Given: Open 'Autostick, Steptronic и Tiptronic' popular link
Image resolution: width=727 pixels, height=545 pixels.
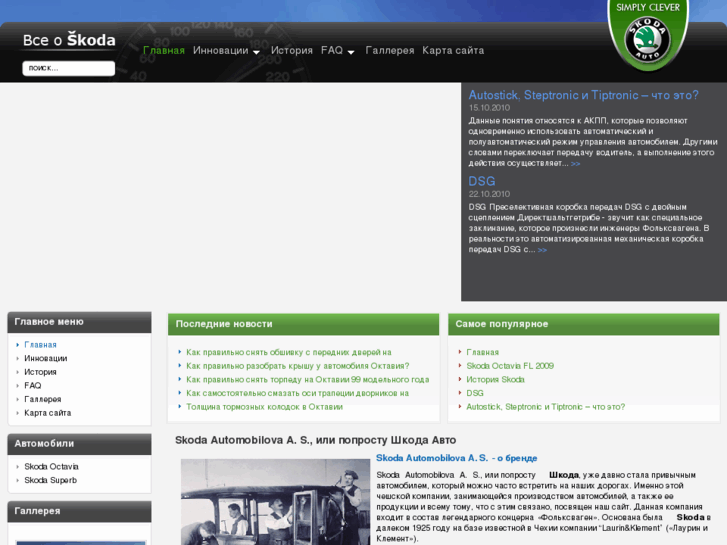Looking at the screenshot, I should click(546, 407).
